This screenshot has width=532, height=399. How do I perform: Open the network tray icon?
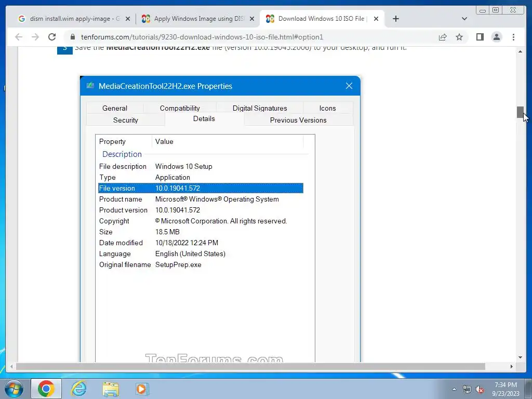[467, 390]
